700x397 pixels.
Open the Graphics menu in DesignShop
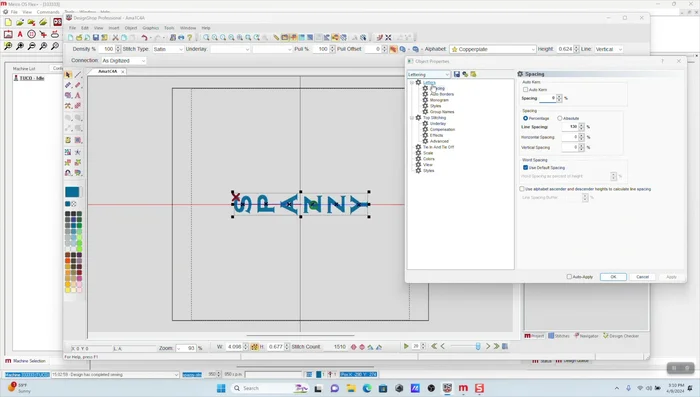151,28
